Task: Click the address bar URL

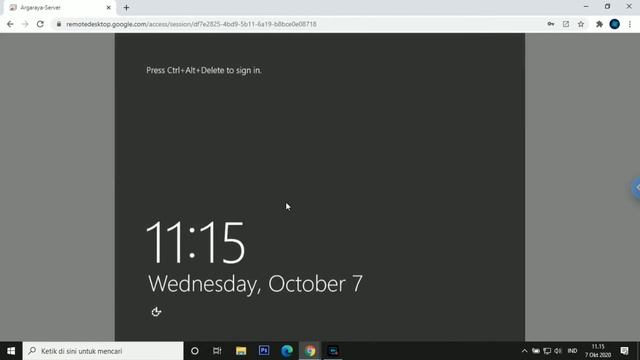Action: click(191, 24)
